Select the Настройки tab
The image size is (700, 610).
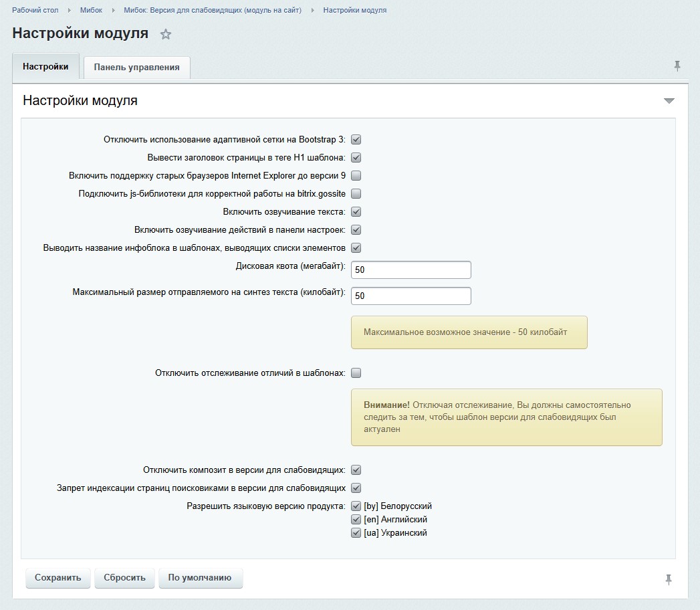click(45, 67)
